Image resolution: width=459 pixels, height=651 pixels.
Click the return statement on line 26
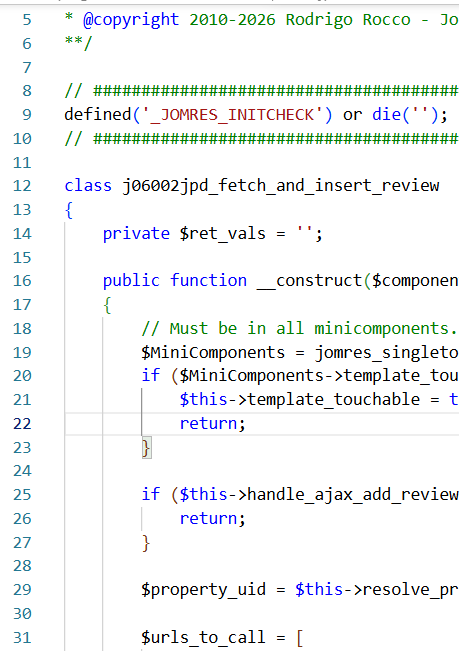tap(212, 519)
